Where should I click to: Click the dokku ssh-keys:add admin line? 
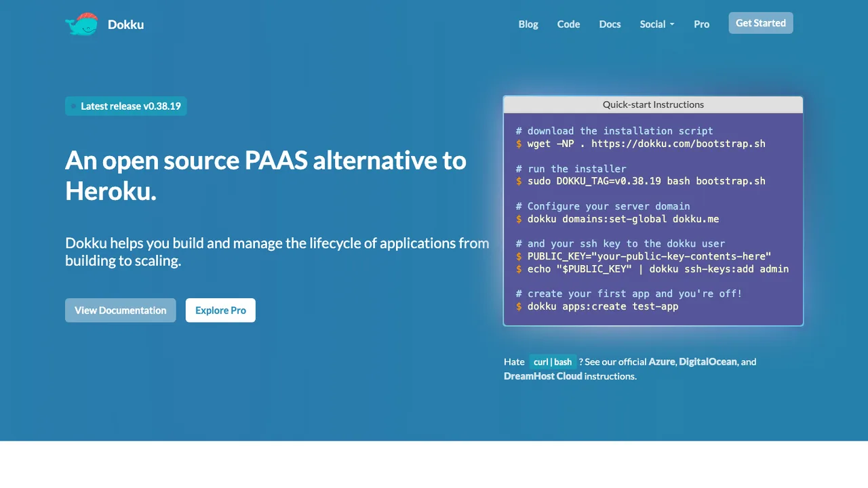(x=652, y=269)
